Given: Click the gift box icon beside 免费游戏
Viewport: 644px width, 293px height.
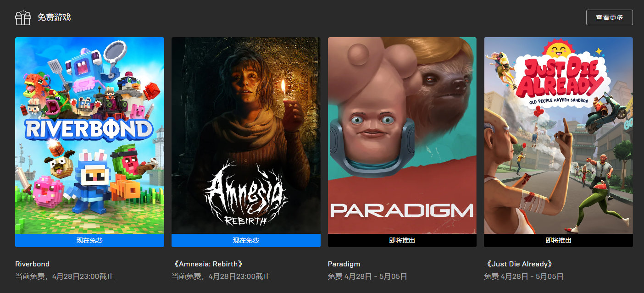Looking at the screenshot, I should click(23, 17).
